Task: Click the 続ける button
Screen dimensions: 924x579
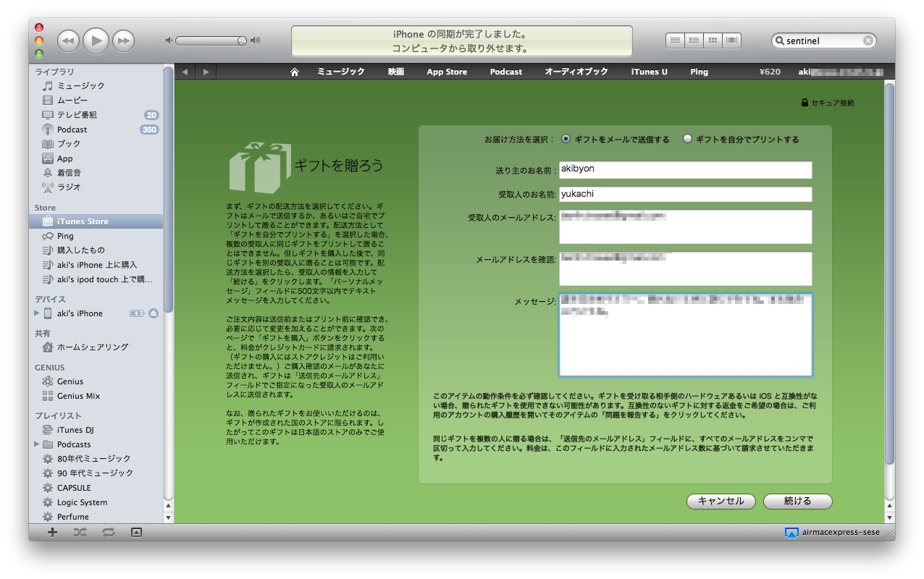Action: 797,501
